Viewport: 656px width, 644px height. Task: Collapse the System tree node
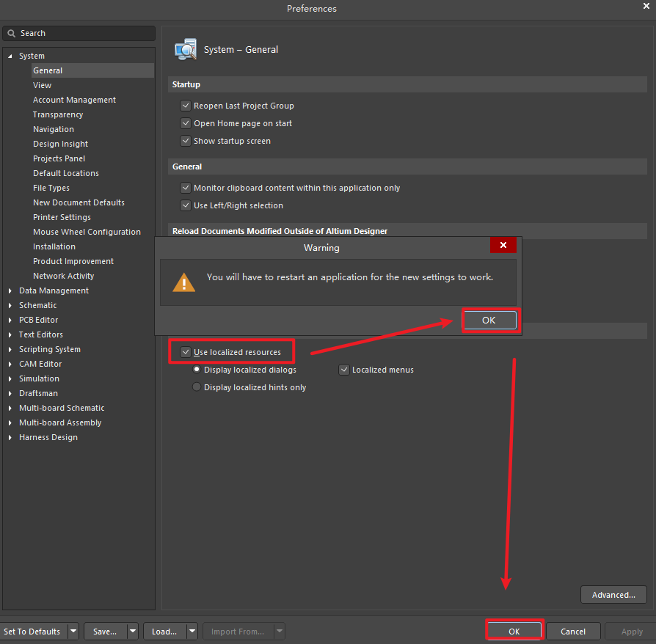click(10, 56)
